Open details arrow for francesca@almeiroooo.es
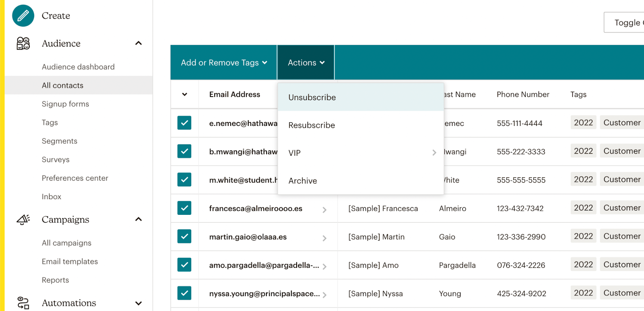This screenshot has width=644, height=311. 324,210
